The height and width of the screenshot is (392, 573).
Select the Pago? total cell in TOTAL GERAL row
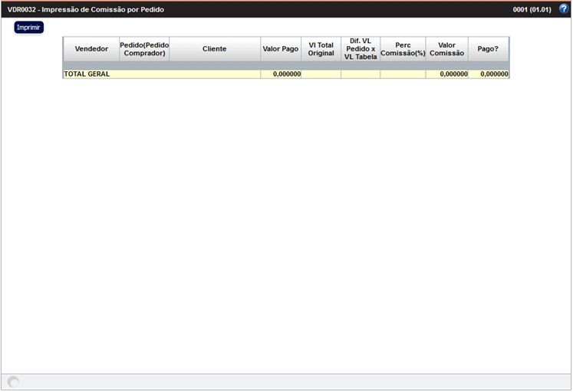point(489,74)
